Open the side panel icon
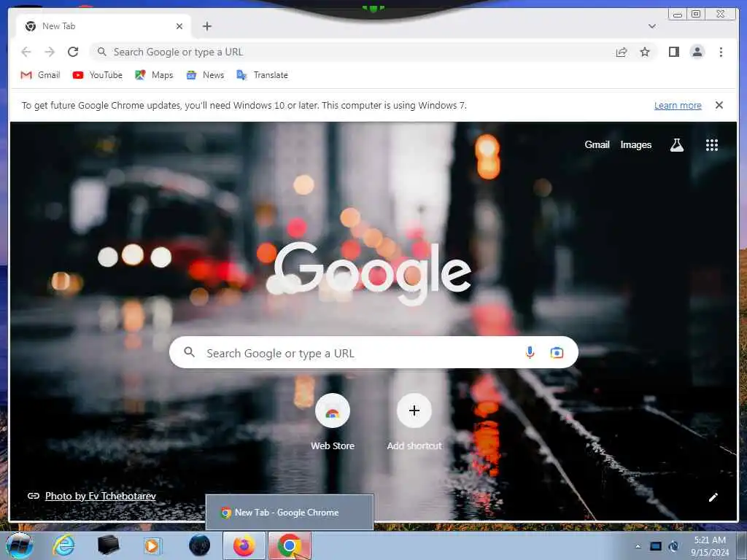 coord(673,52)
